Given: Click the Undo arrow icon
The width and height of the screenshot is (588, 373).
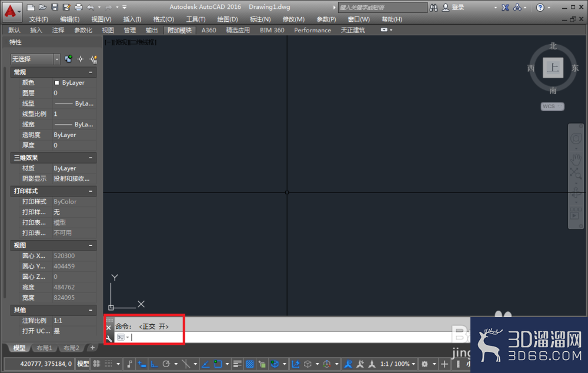Looking at the screenshot, I should [91, 7].
